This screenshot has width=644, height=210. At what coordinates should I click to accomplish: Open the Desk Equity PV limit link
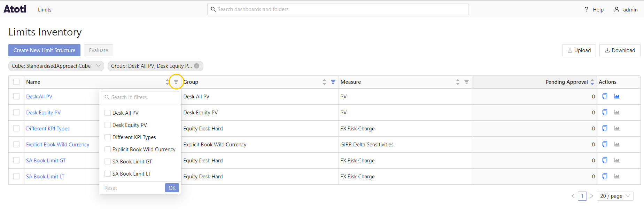click(x=44, y=113)
